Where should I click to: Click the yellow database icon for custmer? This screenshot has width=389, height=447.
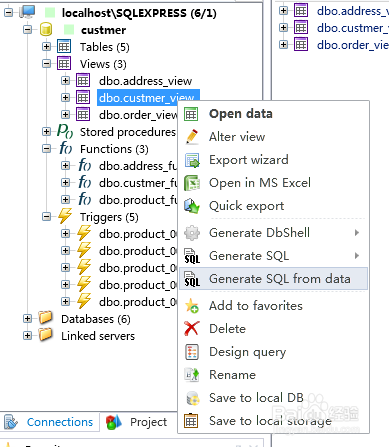coord(46,30)
